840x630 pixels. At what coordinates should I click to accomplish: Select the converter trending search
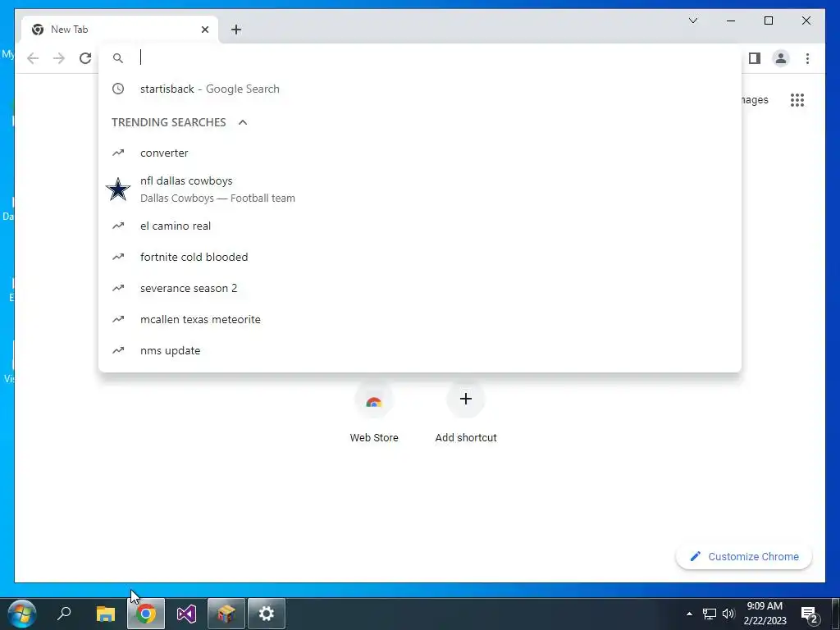pos(420,153)
